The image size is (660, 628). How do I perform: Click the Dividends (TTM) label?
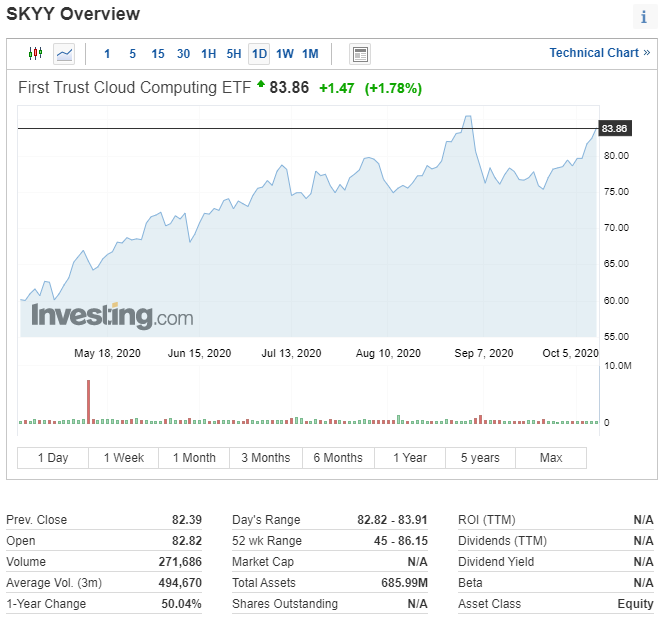[502, 541]
